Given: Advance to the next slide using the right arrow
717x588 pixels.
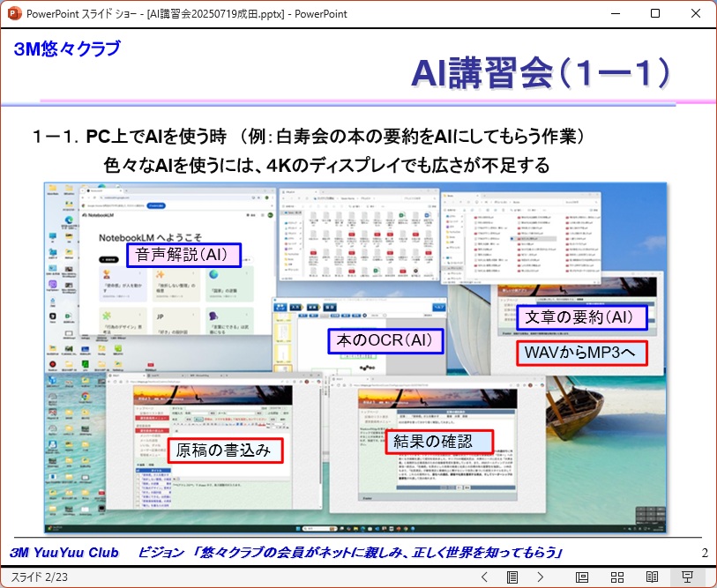Looking at the screenshot, I should 540,577.
